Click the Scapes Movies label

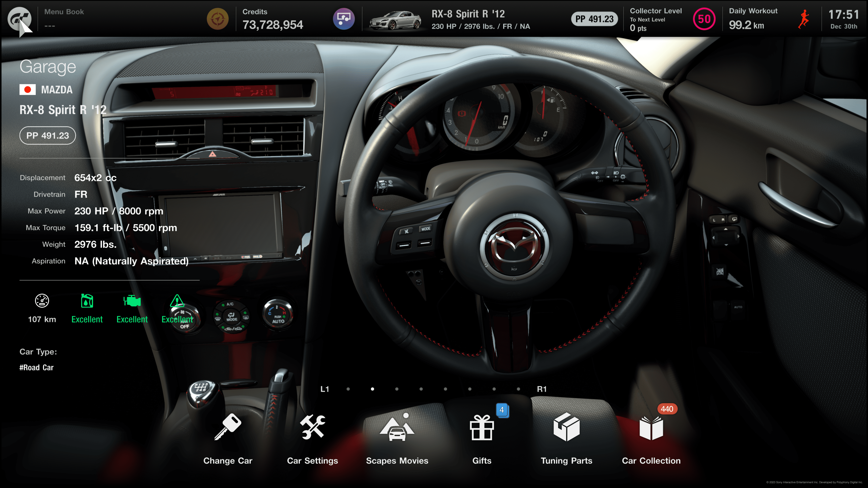[397, 461]
